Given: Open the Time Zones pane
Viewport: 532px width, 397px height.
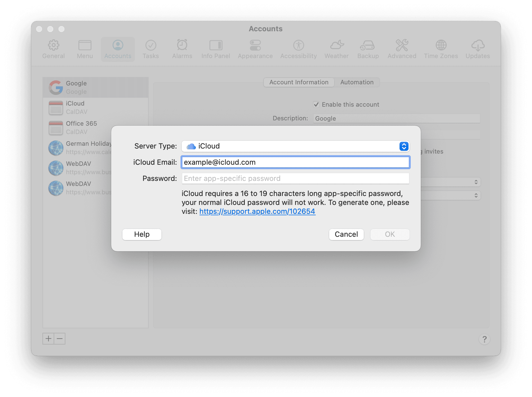Looking at the screenshot, I should 441,49.
